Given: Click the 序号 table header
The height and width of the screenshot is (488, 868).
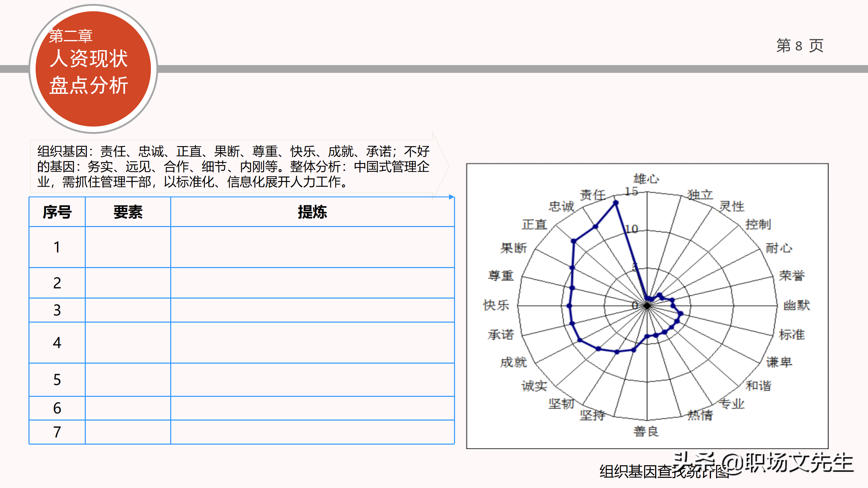Looking at the screenshot, I should coord(57,212).
